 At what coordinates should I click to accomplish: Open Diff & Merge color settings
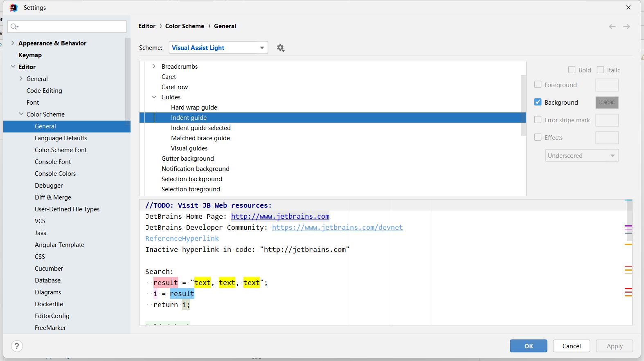pyautogui.click(x=53, y=197)
